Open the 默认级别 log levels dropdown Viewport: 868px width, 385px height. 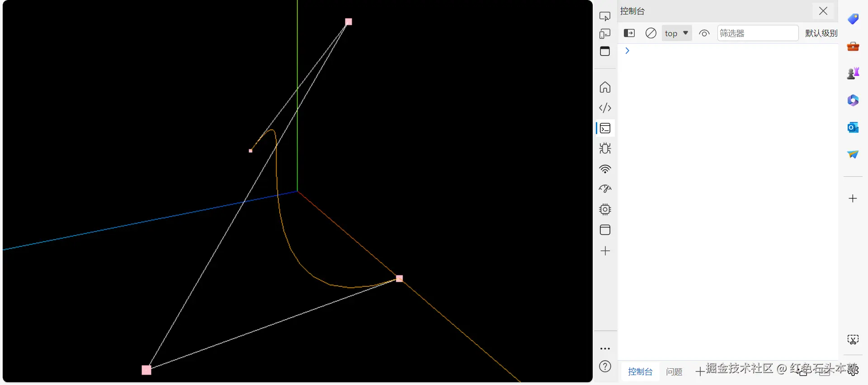click(x=821, y=33)
